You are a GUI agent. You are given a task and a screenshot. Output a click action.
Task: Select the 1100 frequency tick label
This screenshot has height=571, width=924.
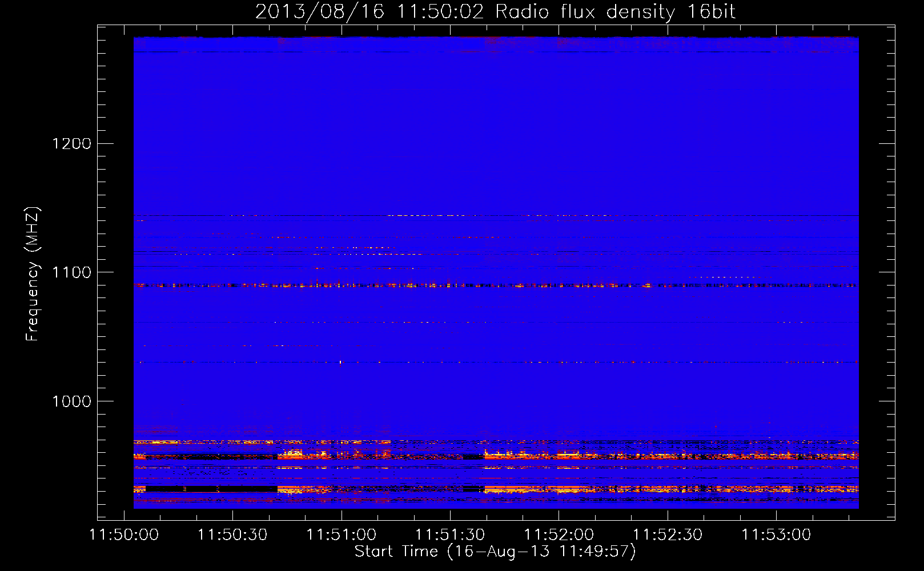[x=72, y=272]
